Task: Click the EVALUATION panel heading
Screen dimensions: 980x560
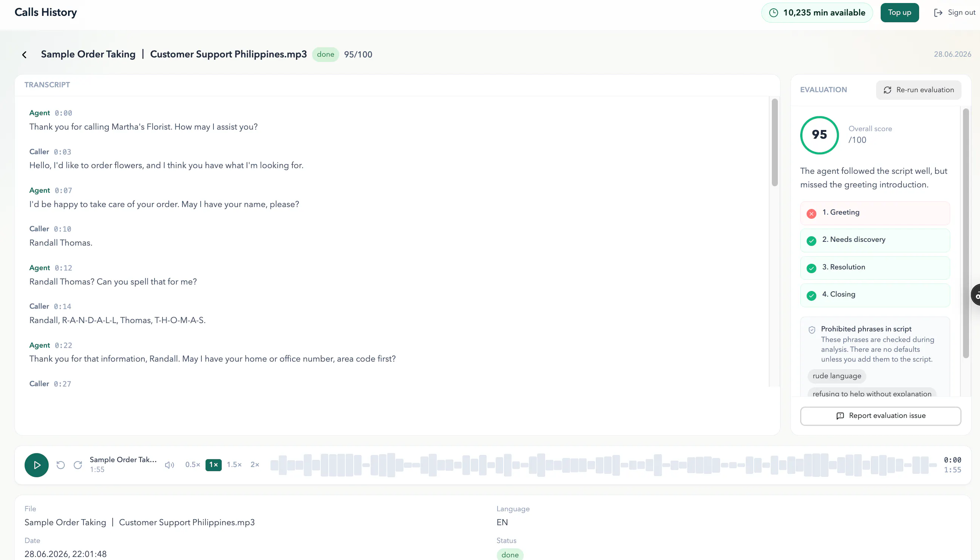Action: [x=823, y=90]
